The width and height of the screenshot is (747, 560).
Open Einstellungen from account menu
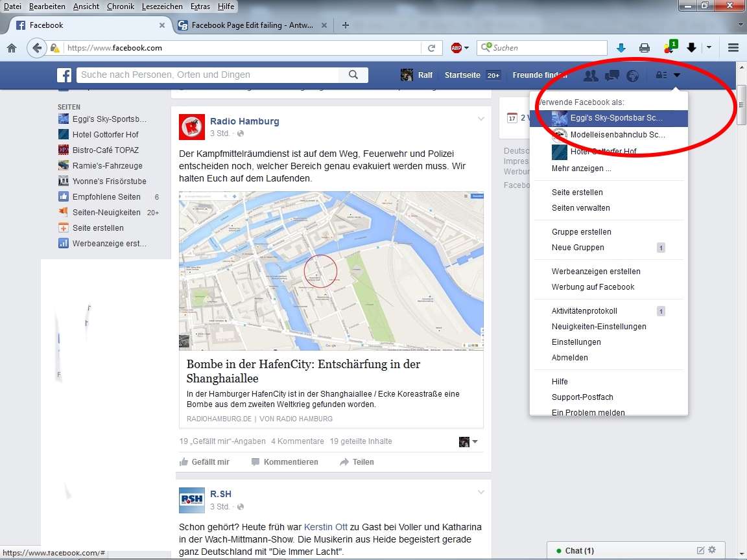pos(576,342)
